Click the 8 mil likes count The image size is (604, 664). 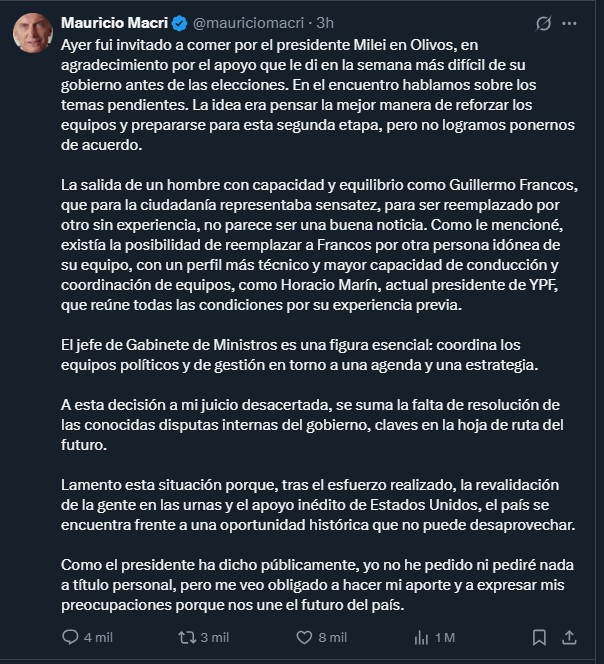333,637
